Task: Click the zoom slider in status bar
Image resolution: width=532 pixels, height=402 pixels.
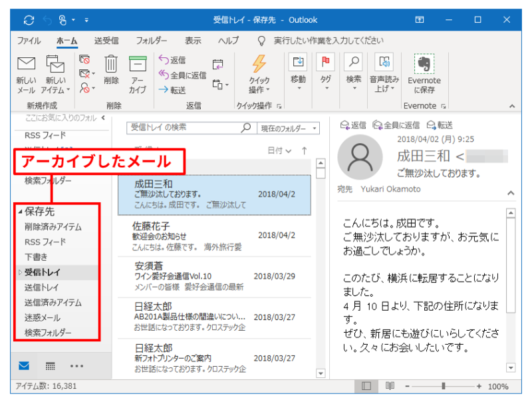Action: (444, 386)
